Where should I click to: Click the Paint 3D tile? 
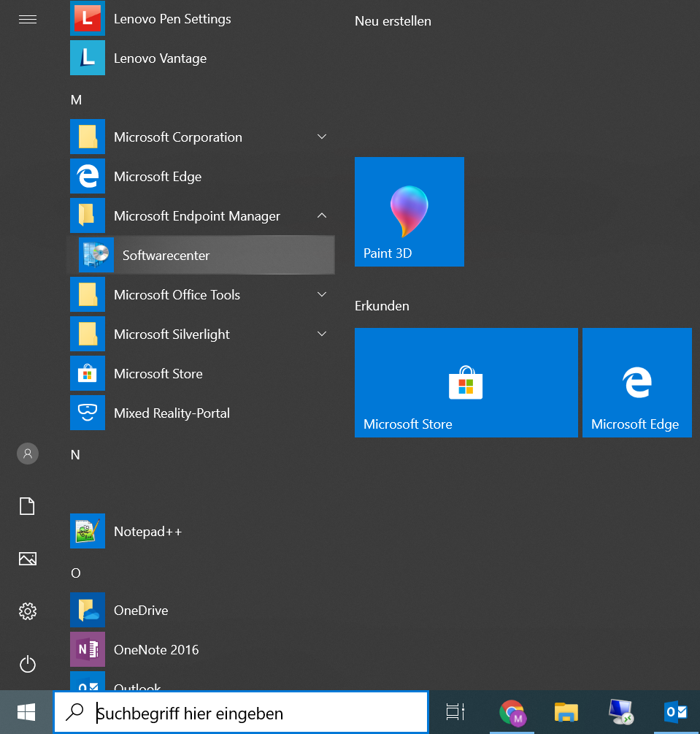[x=409, y=212]
